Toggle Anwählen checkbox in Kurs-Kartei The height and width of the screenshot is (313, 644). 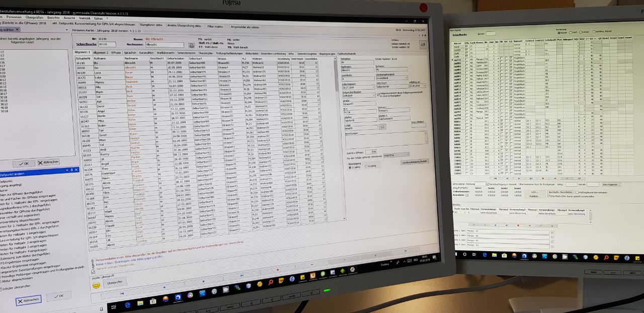tap(467, 195)
